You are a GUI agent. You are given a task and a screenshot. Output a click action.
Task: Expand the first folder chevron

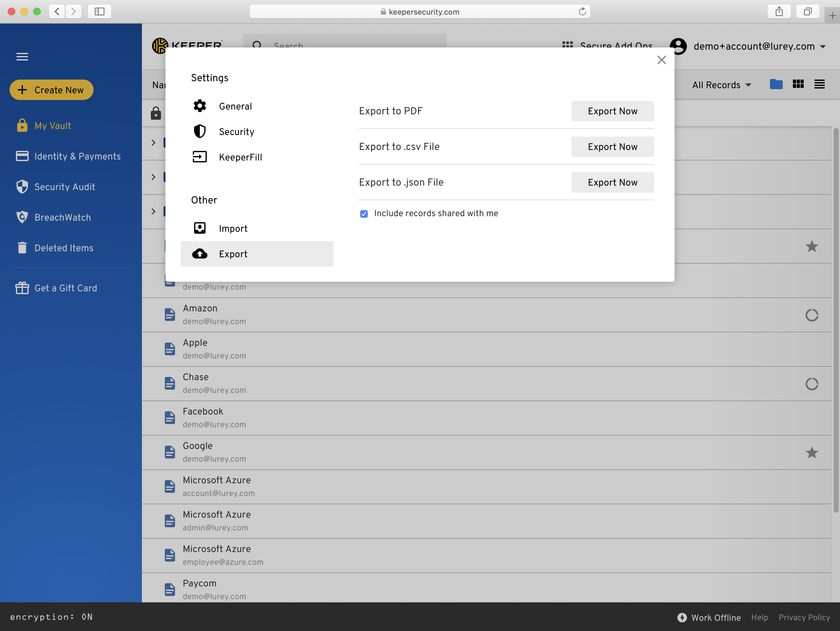[153, 142]
